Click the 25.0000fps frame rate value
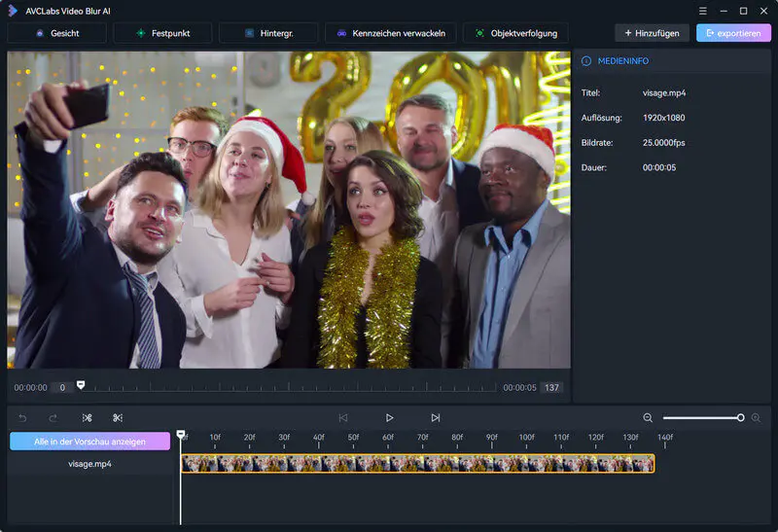This screenshot has width=778, height=532. pos(664,142)
